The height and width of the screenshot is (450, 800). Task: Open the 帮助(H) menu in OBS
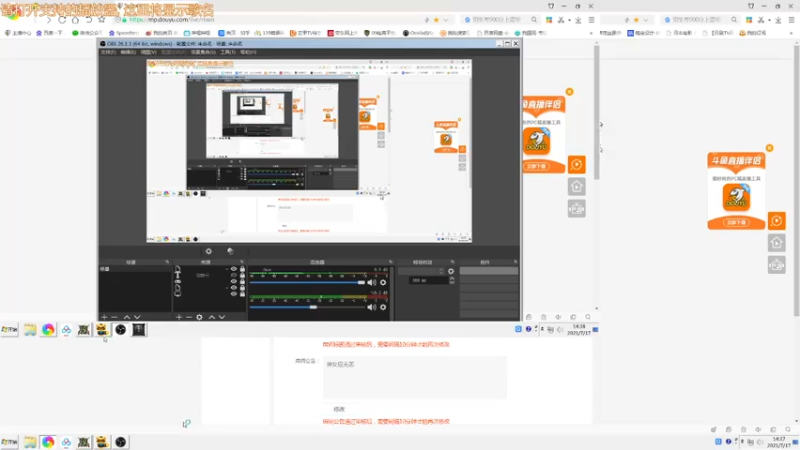248,52
